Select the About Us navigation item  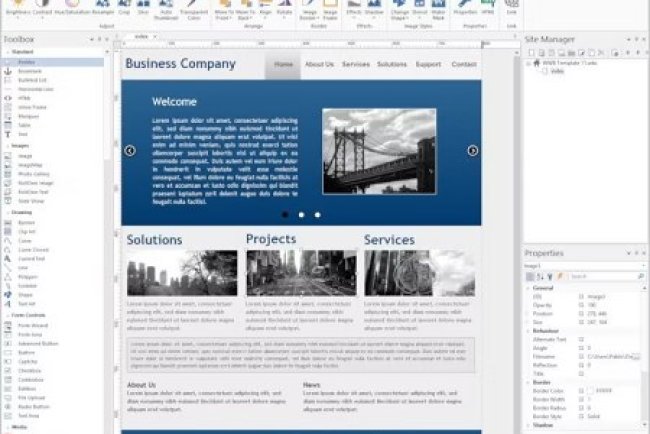pos(319,64)
